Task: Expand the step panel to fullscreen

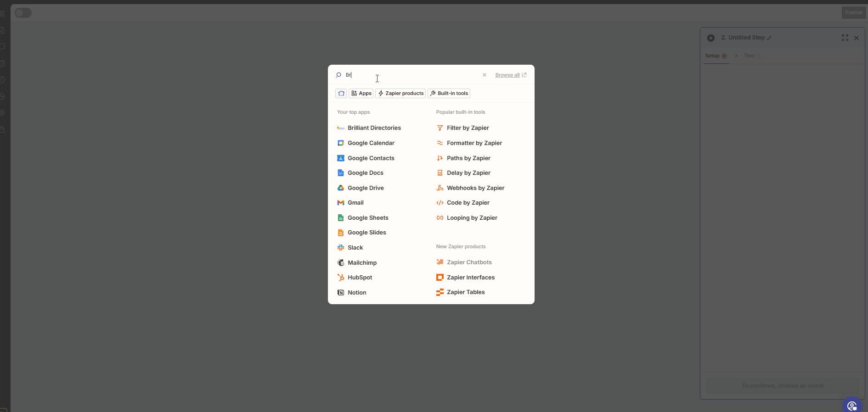Action: (x=845, y=38)
